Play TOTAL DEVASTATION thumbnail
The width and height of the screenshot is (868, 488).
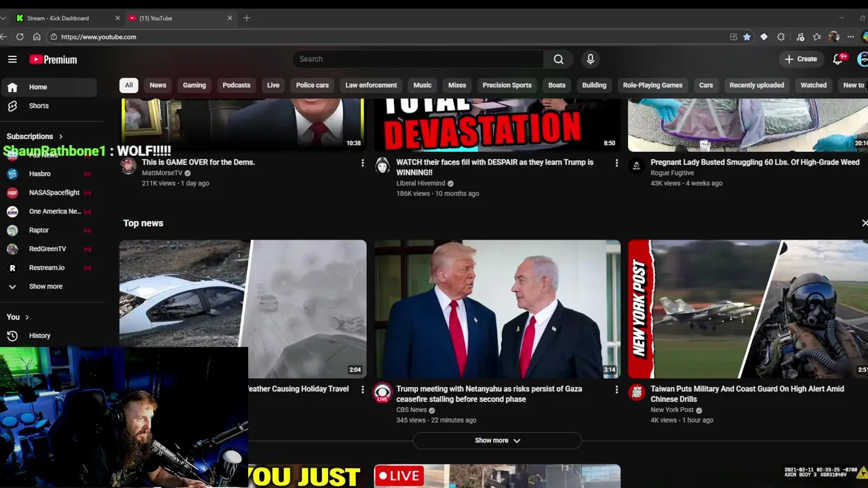[x=497, y=125]
